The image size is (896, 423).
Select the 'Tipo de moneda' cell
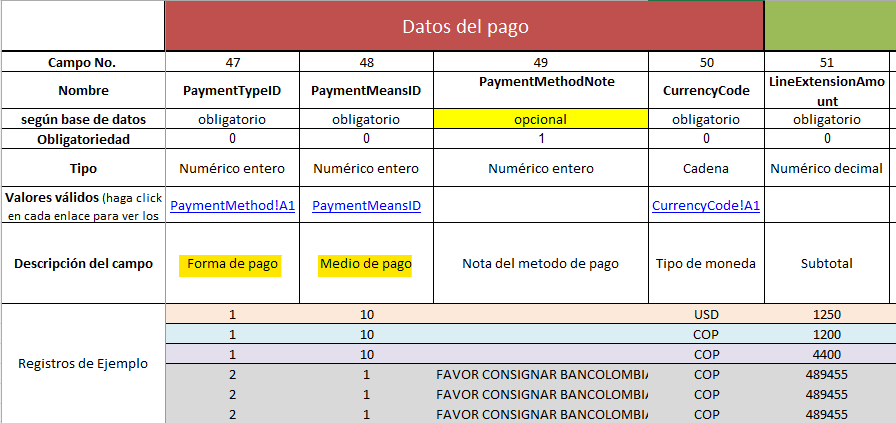706,264
